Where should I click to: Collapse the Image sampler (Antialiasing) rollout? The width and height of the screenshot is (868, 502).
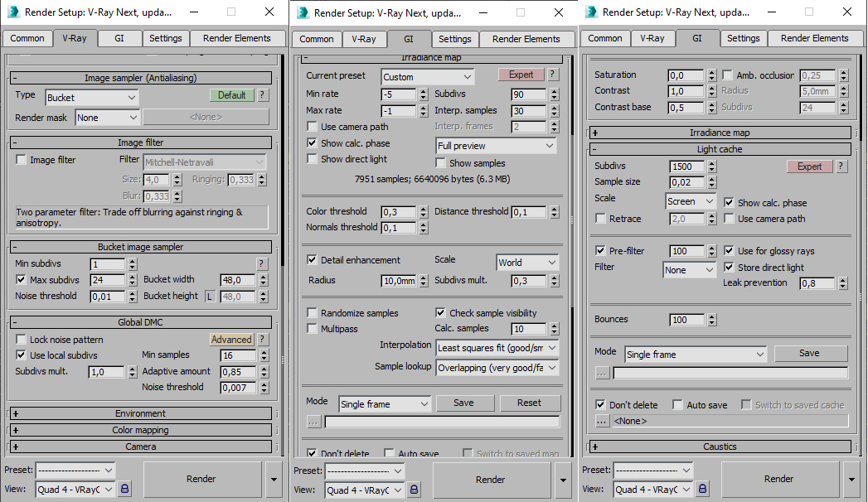(x=141, y=78)
